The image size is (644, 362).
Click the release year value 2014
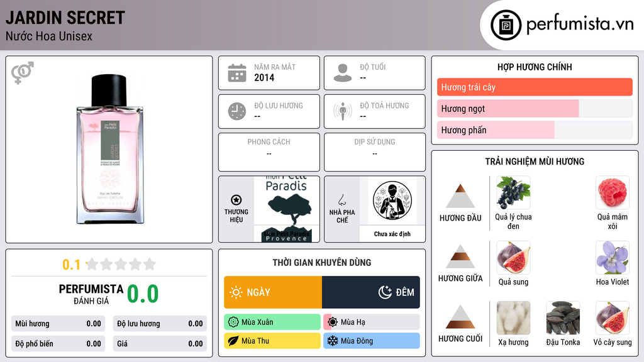tap(264, 77)
